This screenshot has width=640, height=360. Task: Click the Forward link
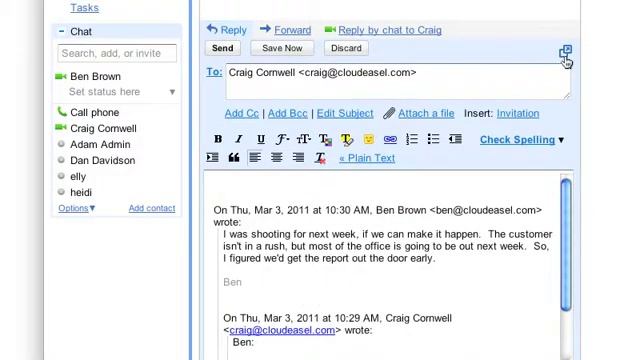[x=293, y=30]
